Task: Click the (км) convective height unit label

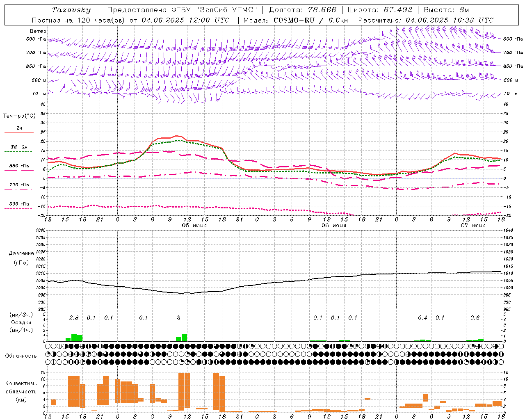Action: coord(21,399)
